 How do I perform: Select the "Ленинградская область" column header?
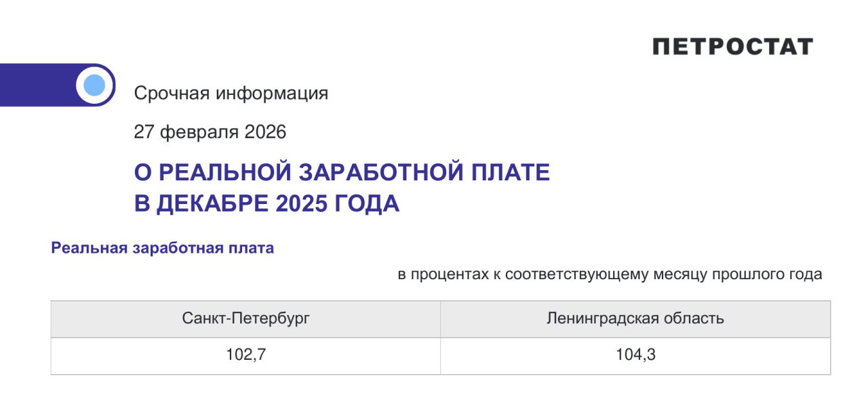pos(635,319)
